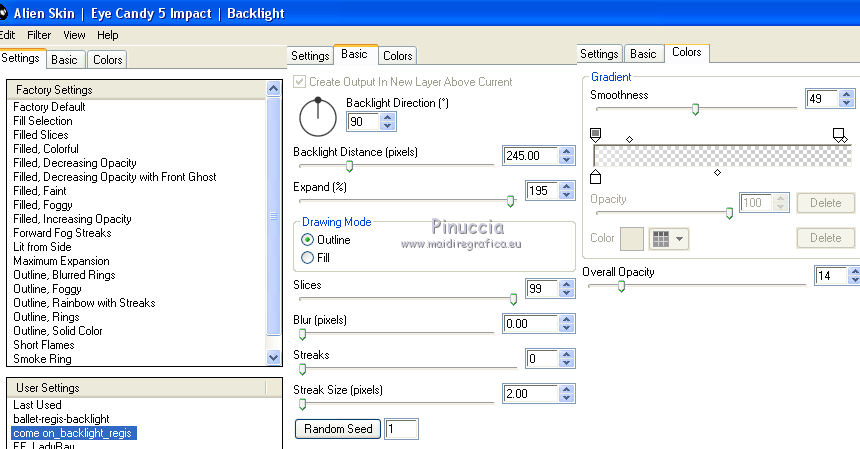Click the upper gradient midpoint diamond

[630, 139]
